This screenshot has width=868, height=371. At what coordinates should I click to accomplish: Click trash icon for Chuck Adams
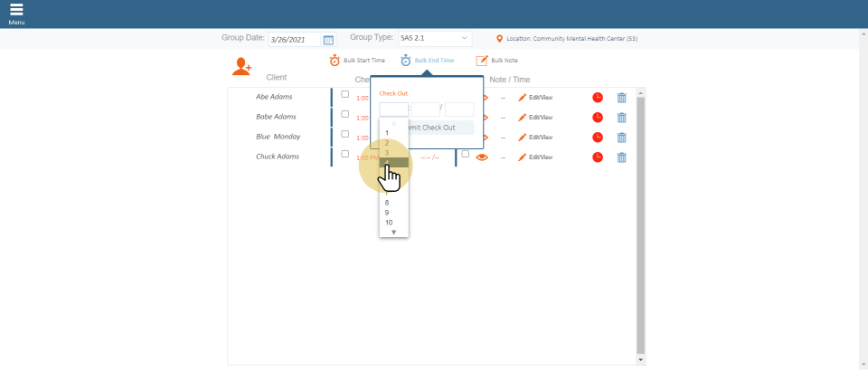pos(621,157)
